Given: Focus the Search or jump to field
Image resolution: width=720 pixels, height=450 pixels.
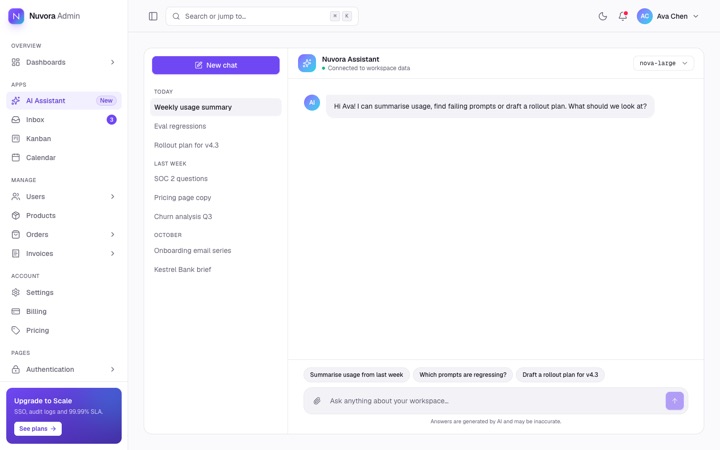Looking at the screenshot, I should click(x=262, y=16).
